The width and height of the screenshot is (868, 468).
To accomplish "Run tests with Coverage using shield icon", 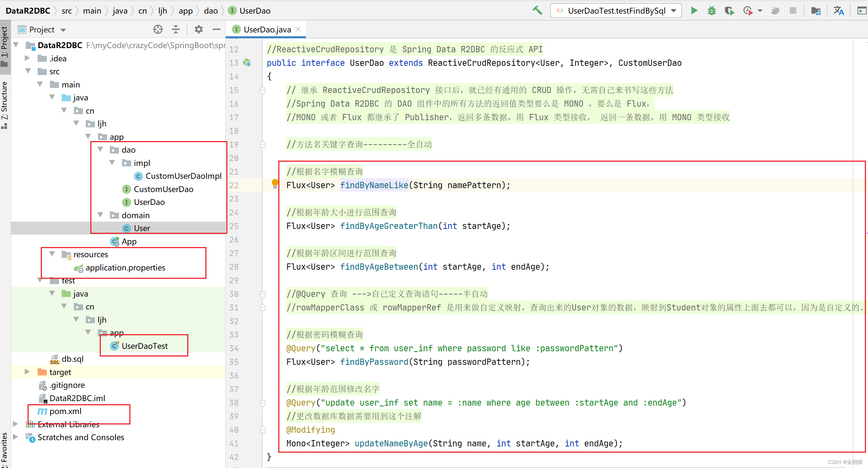I will tap(729, 10).
